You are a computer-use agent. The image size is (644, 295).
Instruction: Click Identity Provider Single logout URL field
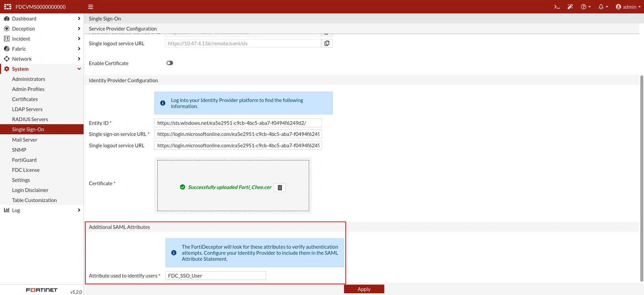point(238,145)
